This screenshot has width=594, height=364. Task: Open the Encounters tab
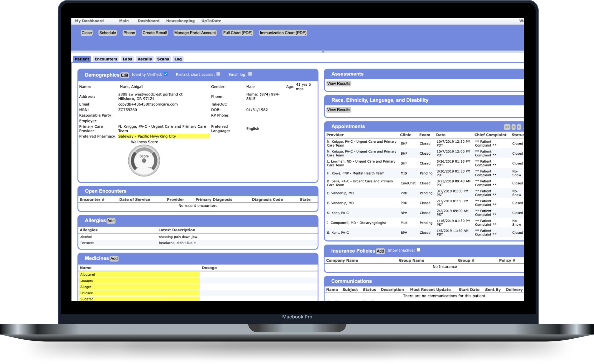tap(105, 59)
